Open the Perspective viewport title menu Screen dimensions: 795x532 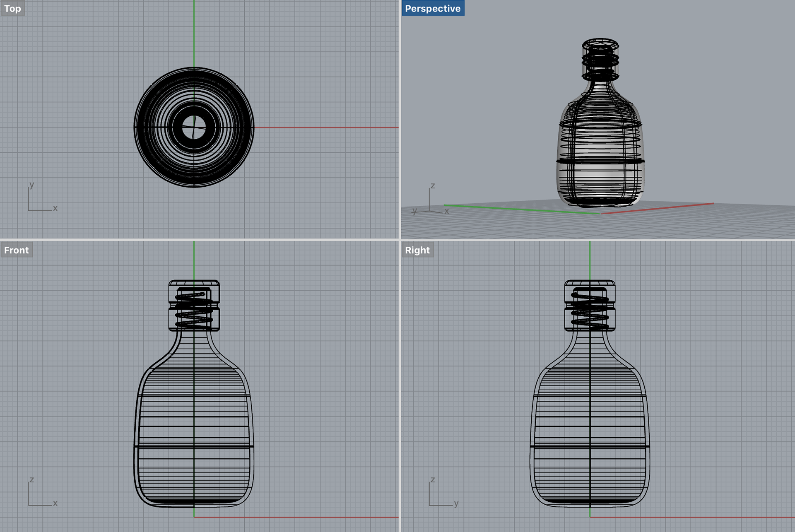pos(433,8)
